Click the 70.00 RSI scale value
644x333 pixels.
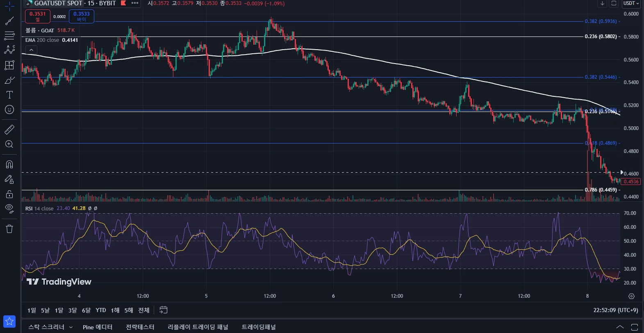click(630, 213)
